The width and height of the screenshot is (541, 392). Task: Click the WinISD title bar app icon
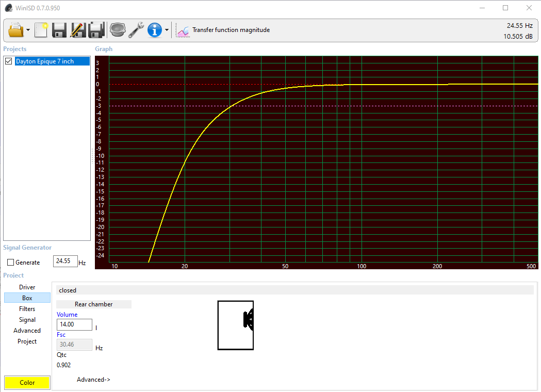tap(9, 8)
